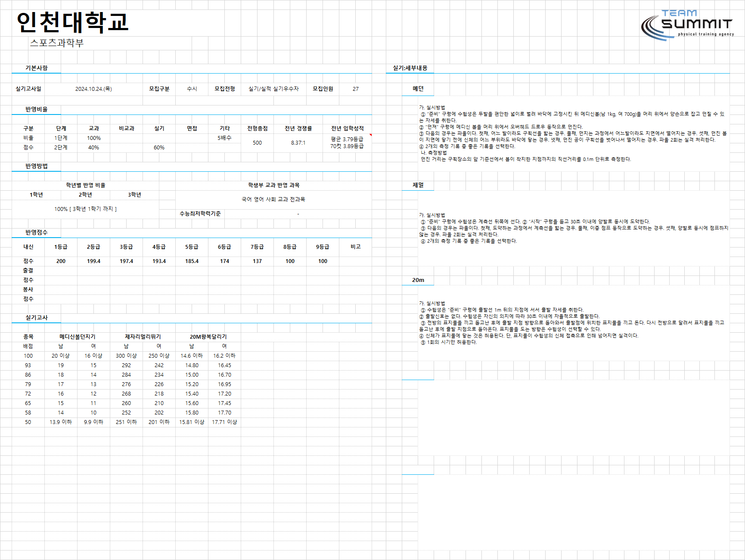Click the 20M왕복달리기 column header
Screen dimensions: 745x560
click(x=208, y=337)
